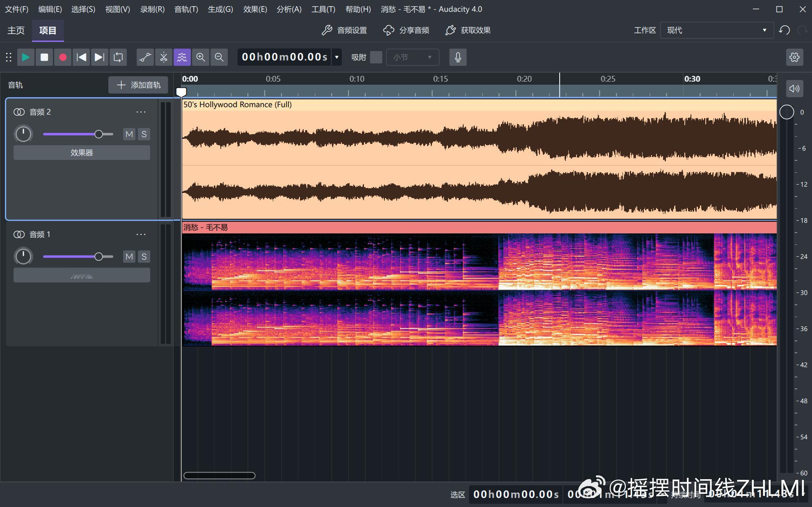Screen dimensions: 812x507
Task: Click 分享音频 share audio
Action: (x=406, y=30)
